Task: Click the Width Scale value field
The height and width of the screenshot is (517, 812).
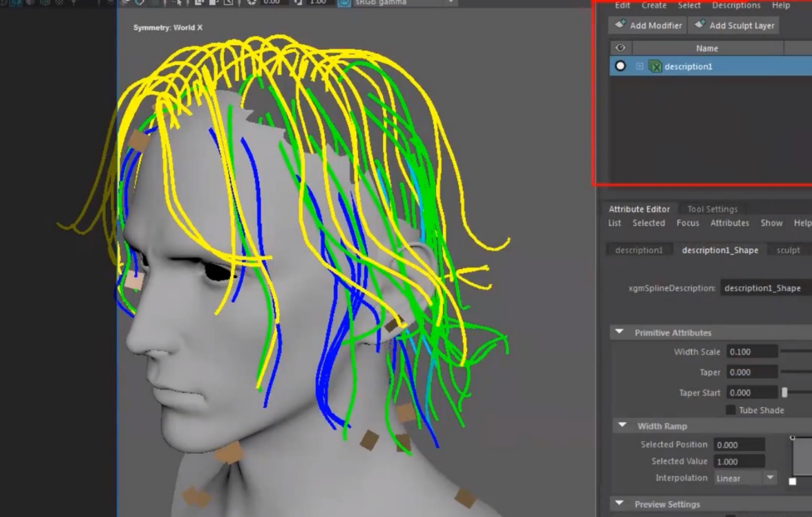Action: pyautogui.click(x=751, y=352)
